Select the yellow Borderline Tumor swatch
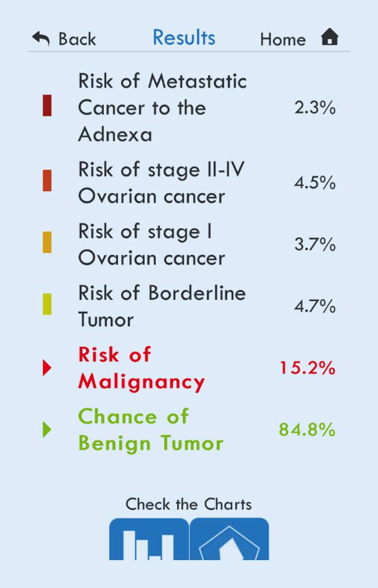 tap(47, 304)
